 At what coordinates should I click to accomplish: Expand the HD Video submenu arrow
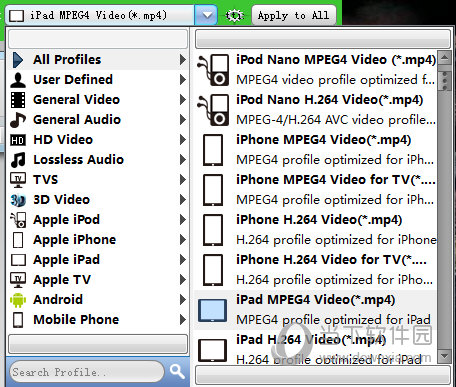click(x=183, y=140)
